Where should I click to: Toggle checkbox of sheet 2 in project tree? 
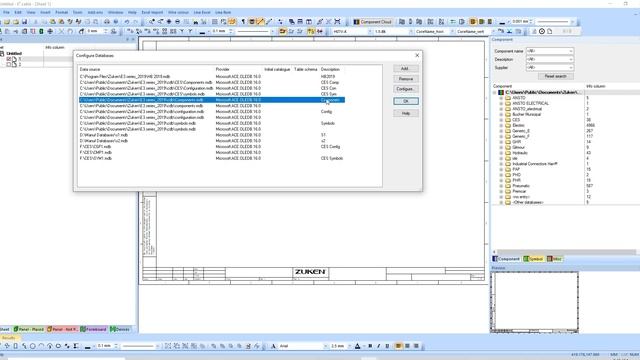pos(9,64)
